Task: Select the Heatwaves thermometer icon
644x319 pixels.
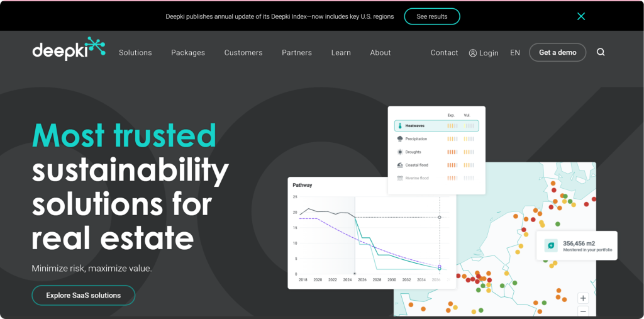Action: (x=399, y=126)
